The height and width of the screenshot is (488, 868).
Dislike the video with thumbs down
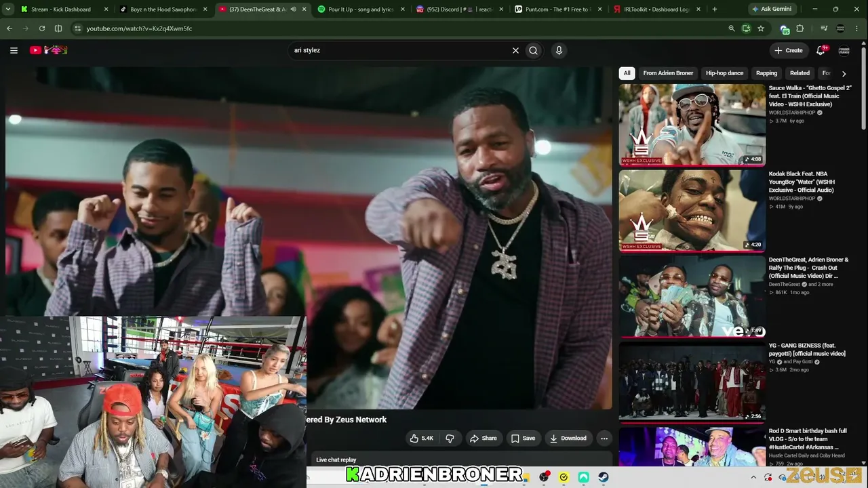coord(450,439)
